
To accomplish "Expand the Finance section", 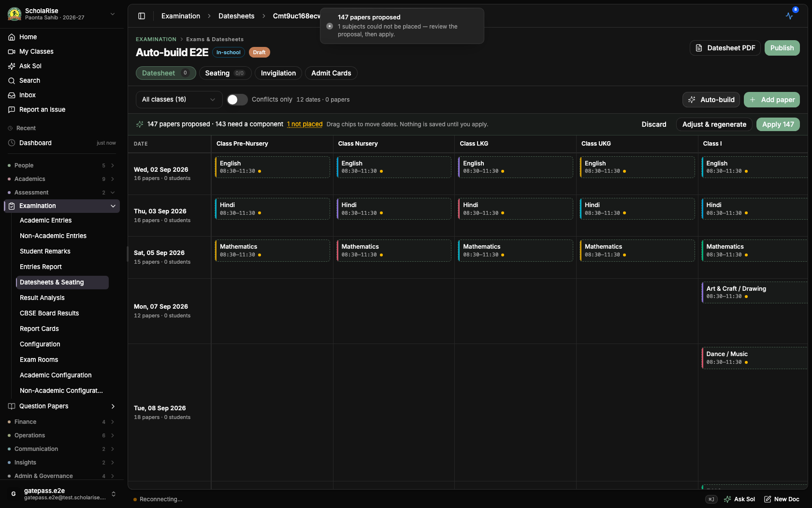I will pos(62,422).
